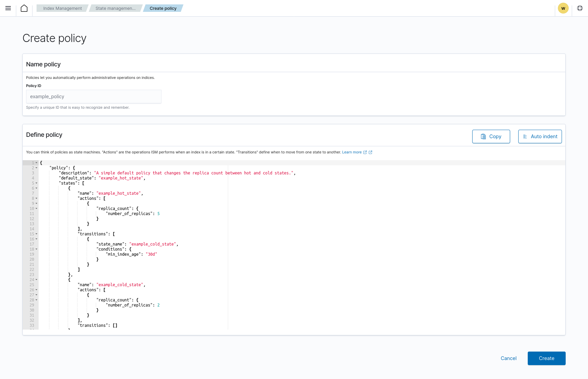This screenshot has height=379, width=588.
Task: Click the replica value 5
Action: tap(158, 214)
